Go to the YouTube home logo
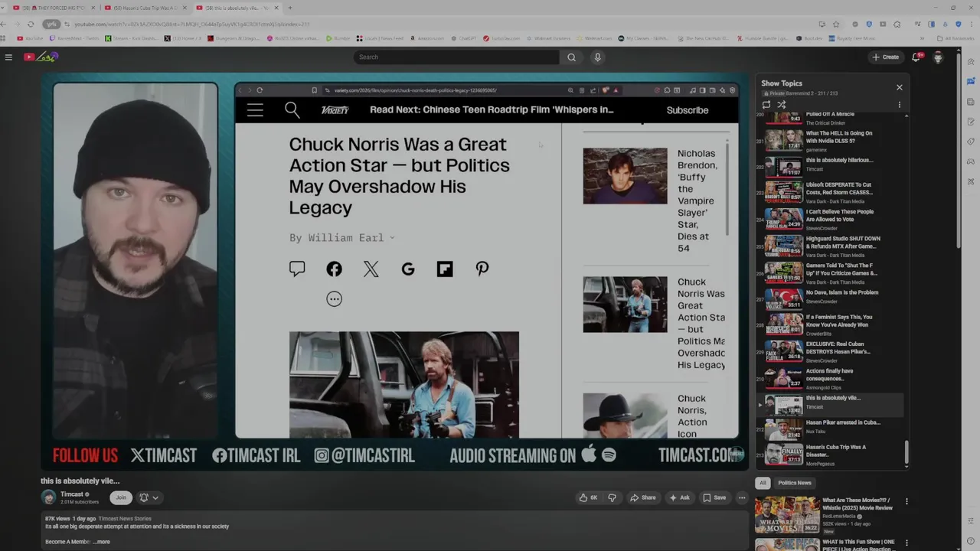980x551 pixels. [x=41, y=57]
